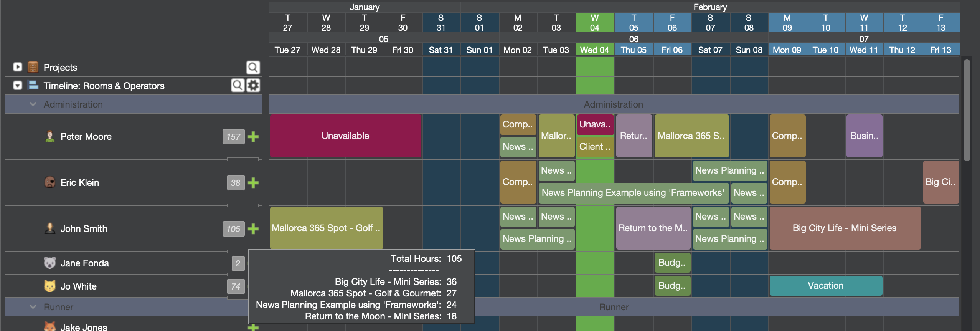Click the green plus next to Eric Klein
Viewport: 980px width, 331px height.
(253, 183)
